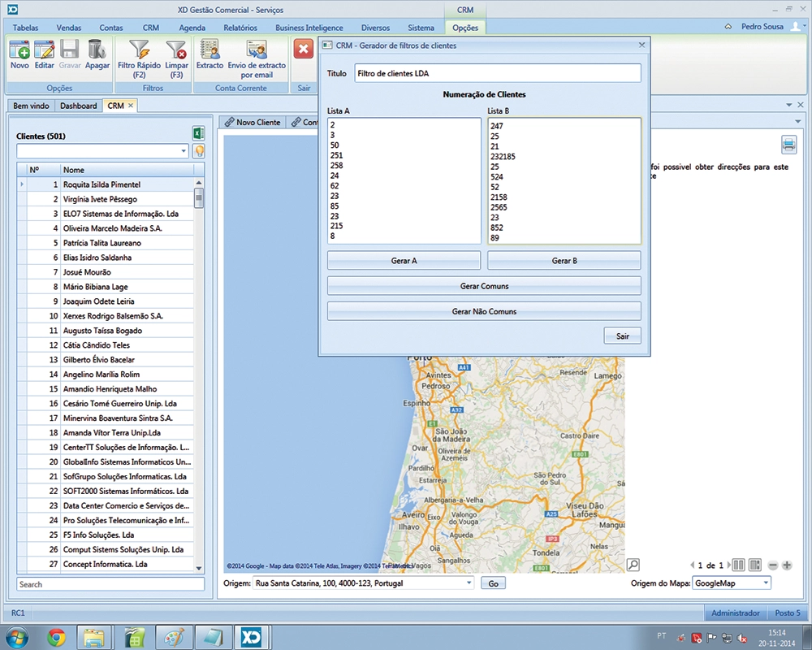The width and height of the screenshot is (812, 650).
Task: Switch to the Dashboard tab
Action: click(78, 106)
